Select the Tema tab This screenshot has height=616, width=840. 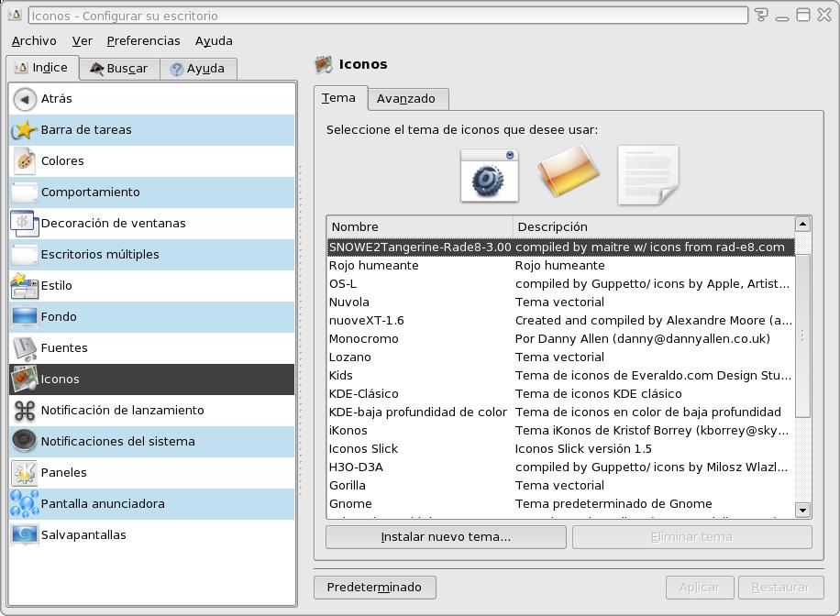(340, 97)
